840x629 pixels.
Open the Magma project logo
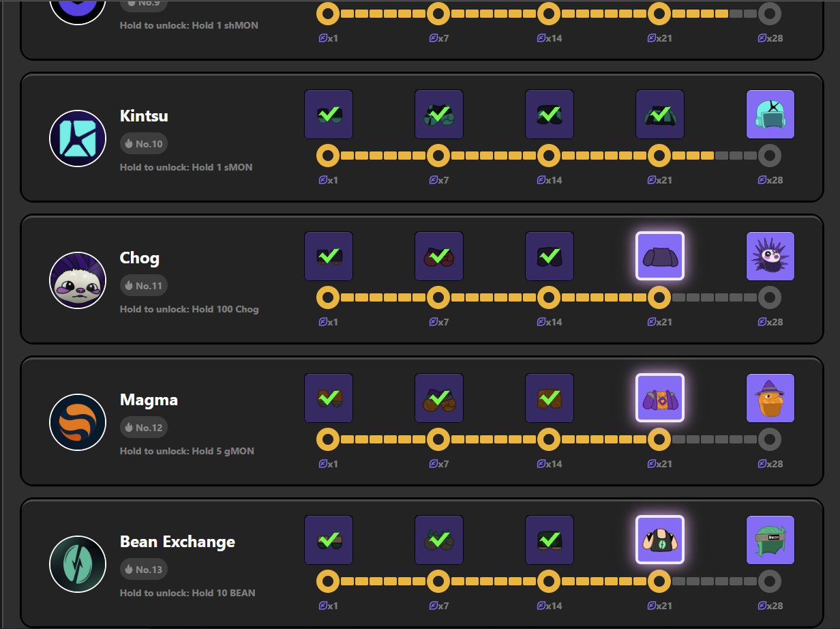(x=77, y=422)
